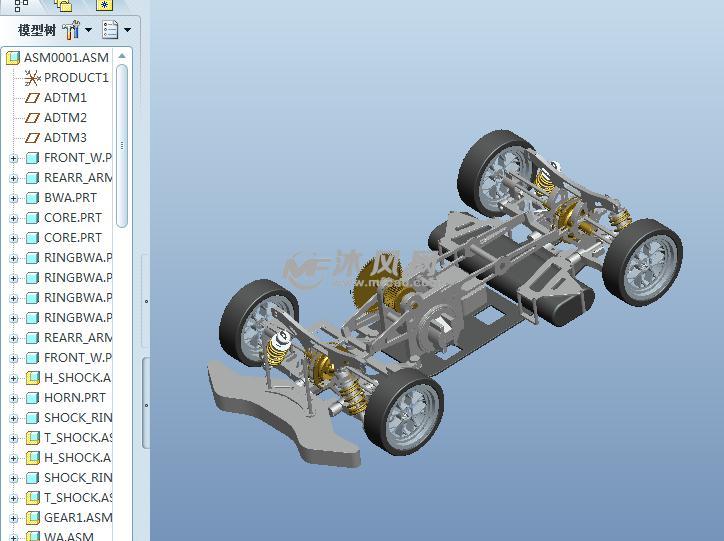Select the ASM0001.ASM root assembly icon
The width and height of the screenshot is (724, 541).
tap(13, 58)
